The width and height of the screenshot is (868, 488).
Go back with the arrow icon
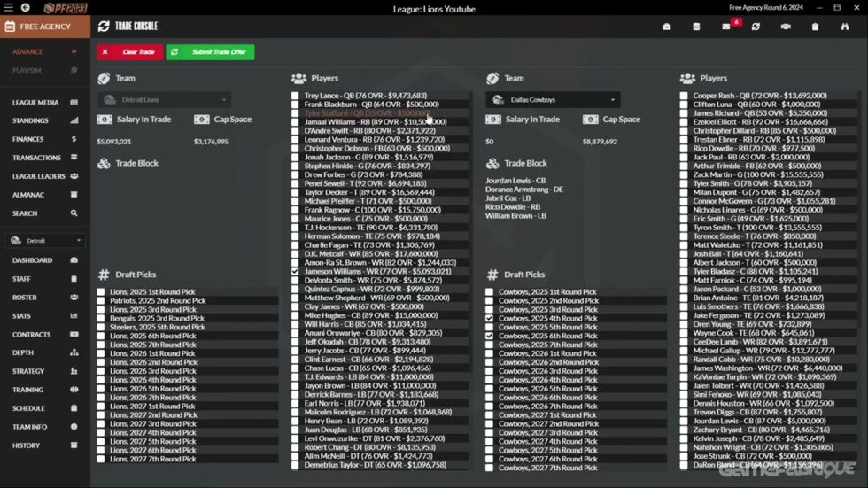(26, 8)
